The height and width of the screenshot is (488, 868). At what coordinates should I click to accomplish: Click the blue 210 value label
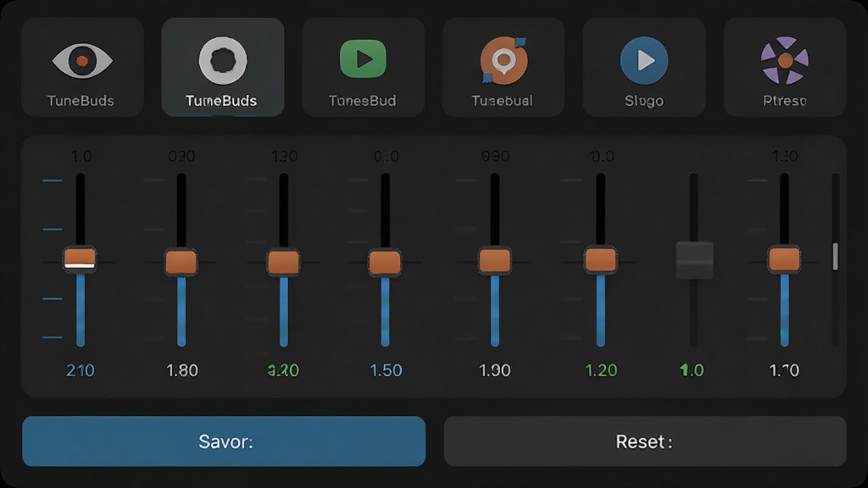coord(81,370)
